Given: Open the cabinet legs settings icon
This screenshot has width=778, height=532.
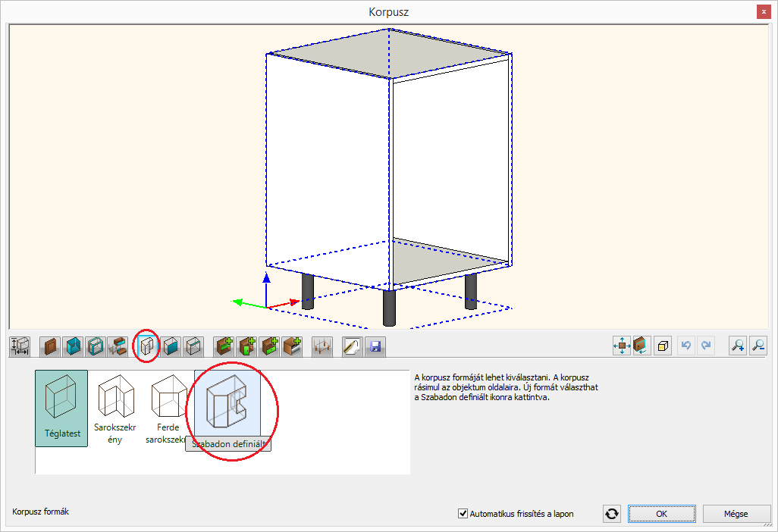Looking at the screenshot, I should [x=322, y=346].
